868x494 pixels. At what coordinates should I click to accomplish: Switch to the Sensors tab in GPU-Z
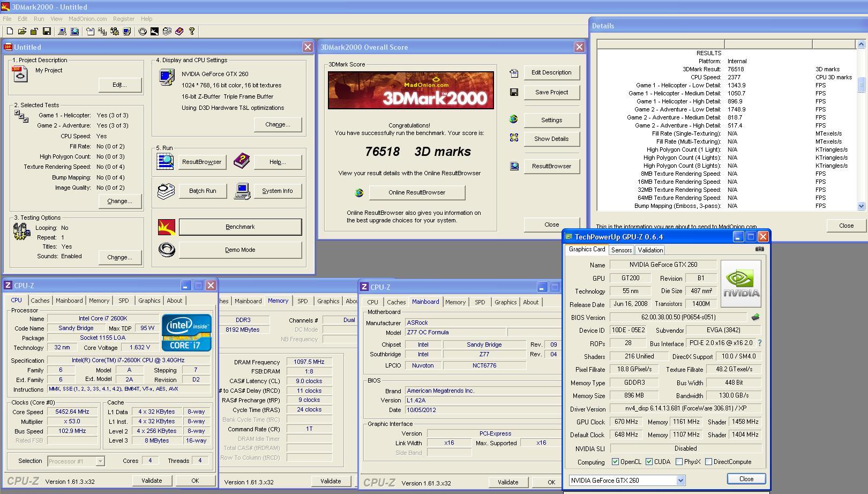click(x=621, y=250)
